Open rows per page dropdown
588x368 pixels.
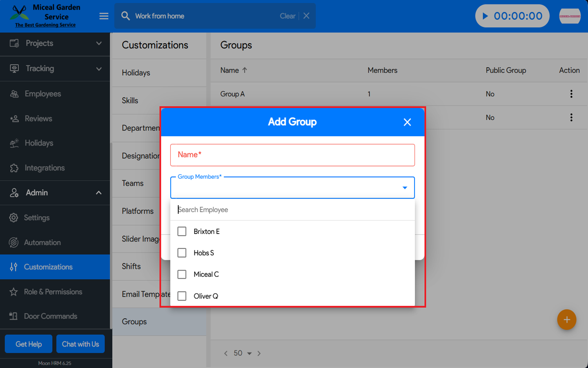point(249,353)
